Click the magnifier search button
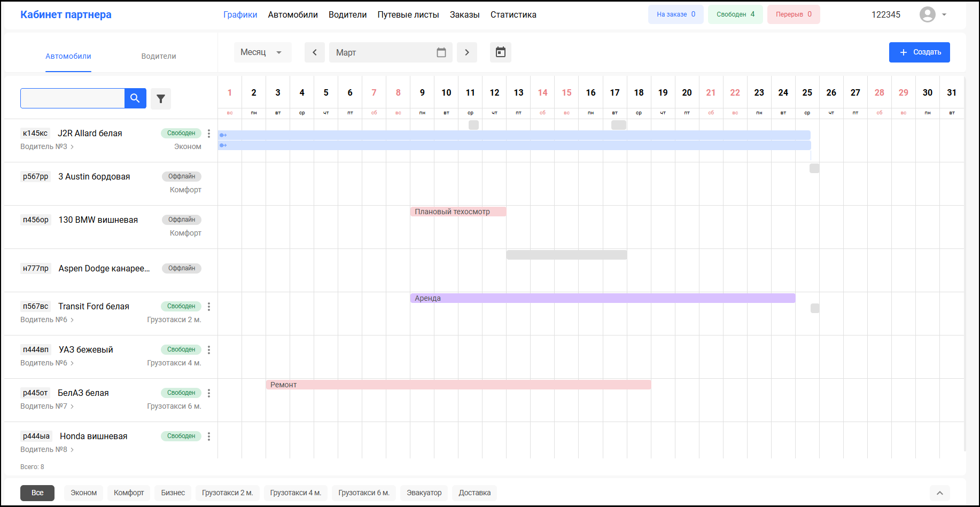Image resolution: width=980 pixels, height=507 pixels. pos(135,98)
